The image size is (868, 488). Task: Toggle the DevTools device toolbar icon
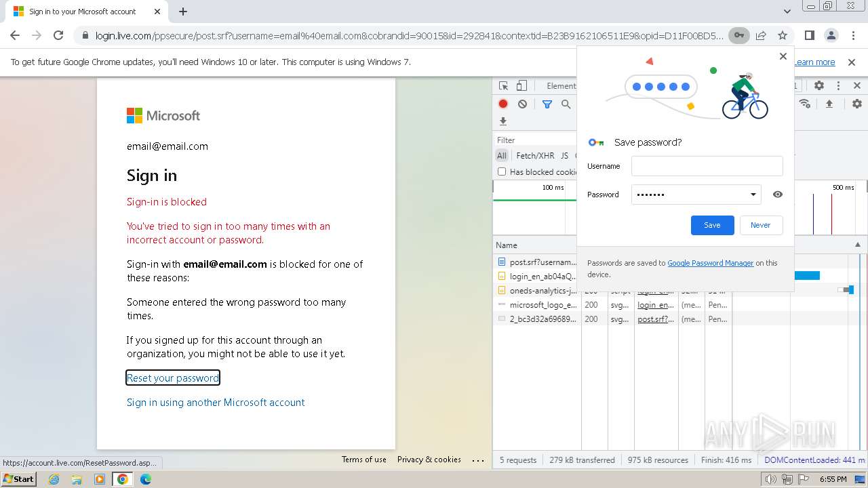(521, 86)
